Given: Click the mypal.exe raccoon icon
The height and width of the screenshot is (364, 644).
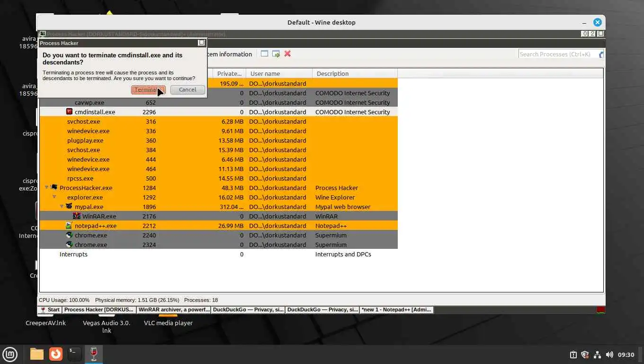Looking at the screenshot, I should coord(69,207).
